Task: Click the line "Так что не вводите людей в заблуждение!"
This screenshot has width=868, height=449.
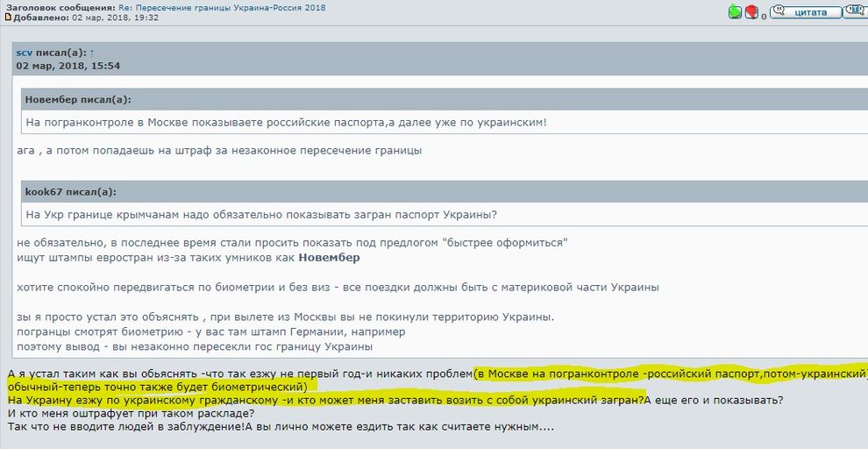Action: (x=281, y=427)
